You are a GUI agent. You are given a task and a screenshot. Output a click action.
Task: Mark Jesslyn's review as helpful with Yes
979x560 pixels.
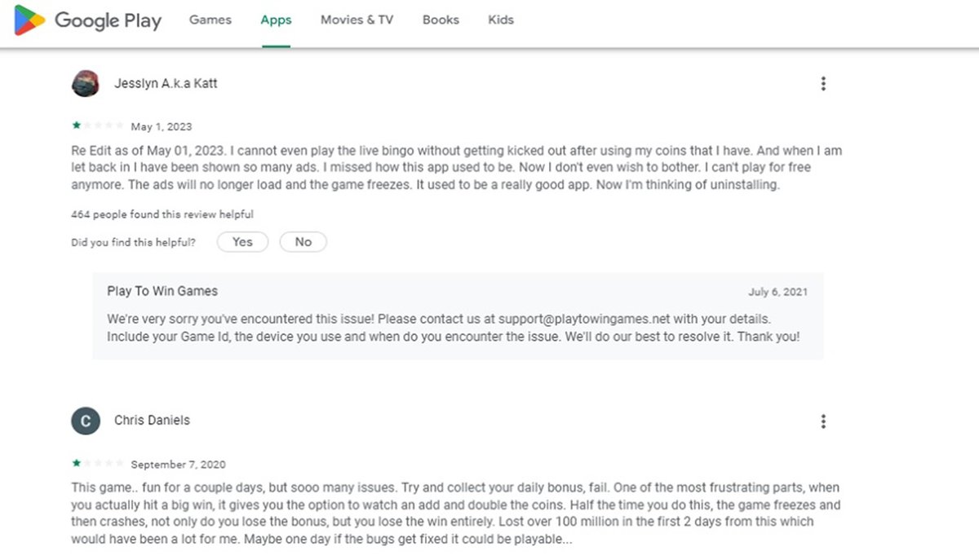click(242, 242)
